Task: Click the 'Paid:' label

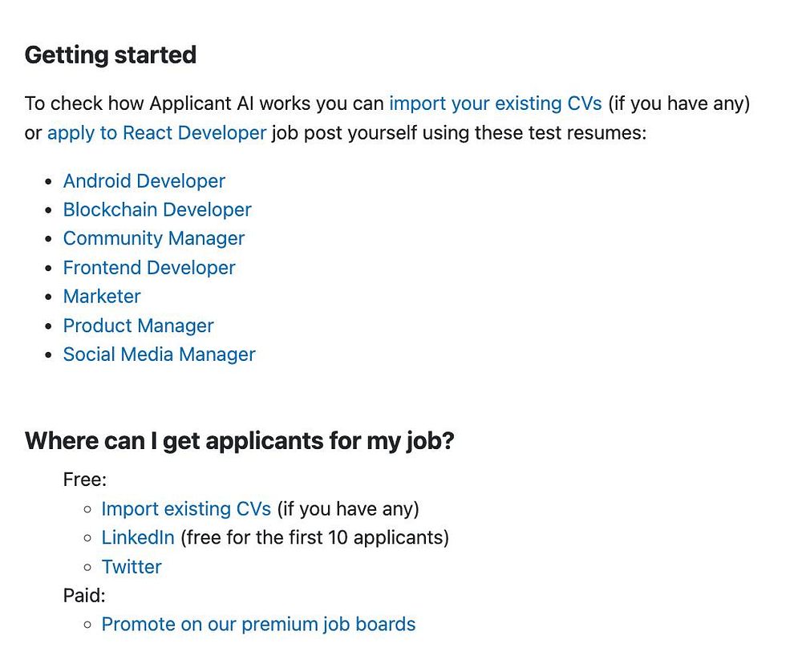Action: point(84,595)
